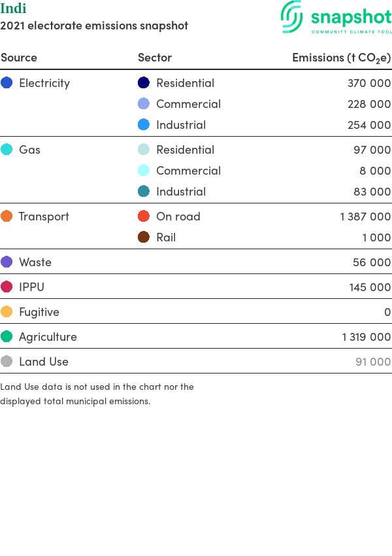
Task: Click the Emissions column header
Action: click(341, 58)
